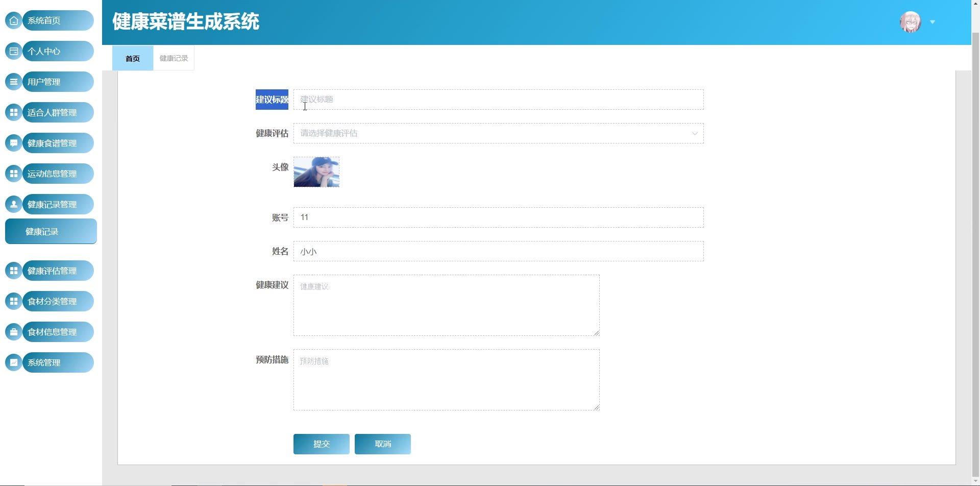Viewport: 980px width, 486px height.
Task: Click the grid icon beside 食材分类管理
Action: (x=14, y=301)
